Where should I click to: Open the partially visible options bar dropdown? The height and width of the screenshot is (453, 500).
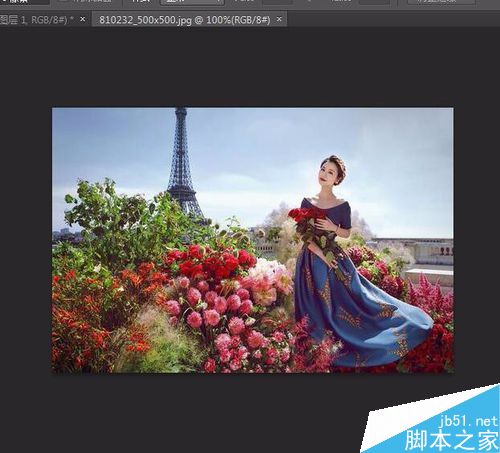click(191, 2)
